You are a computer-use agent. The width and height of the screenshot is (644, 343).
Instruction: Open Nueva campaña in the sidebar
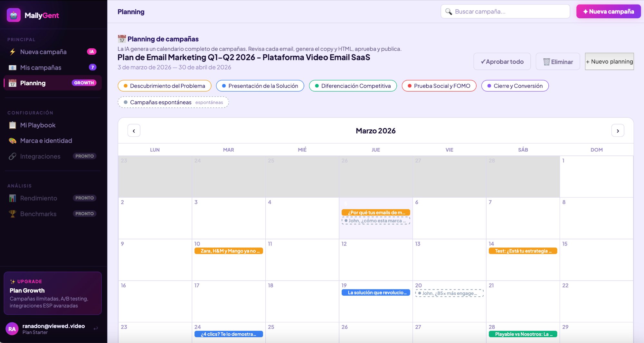(53, 52)
